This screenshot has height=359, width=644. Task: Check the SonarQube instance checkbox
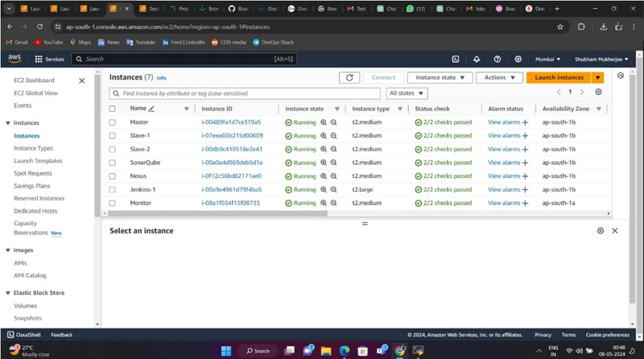point(112,163)
